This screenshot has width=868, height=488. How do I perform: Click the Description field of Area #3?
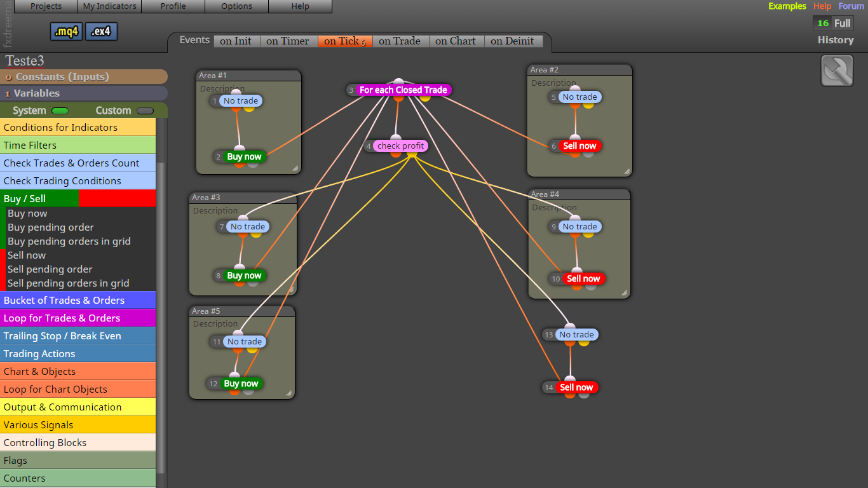[215, 211]
